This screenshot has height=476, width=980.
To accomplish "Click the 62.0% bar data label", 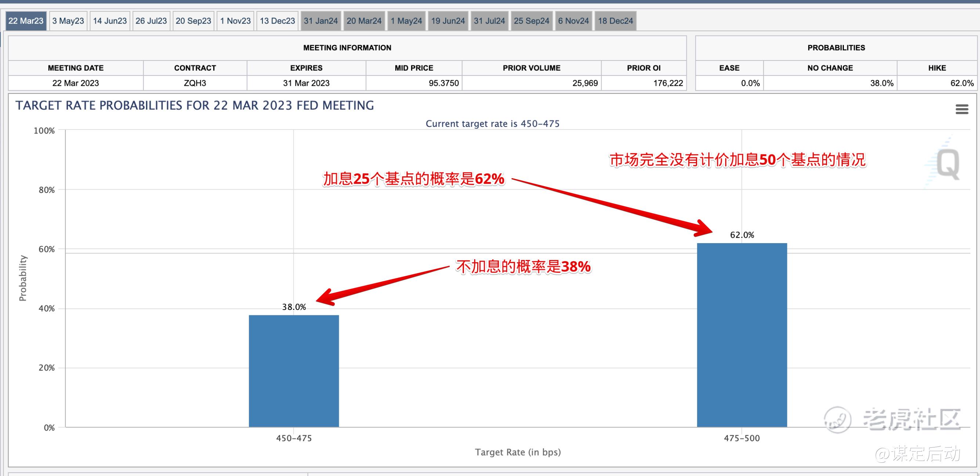I will [x=742, y=235].
